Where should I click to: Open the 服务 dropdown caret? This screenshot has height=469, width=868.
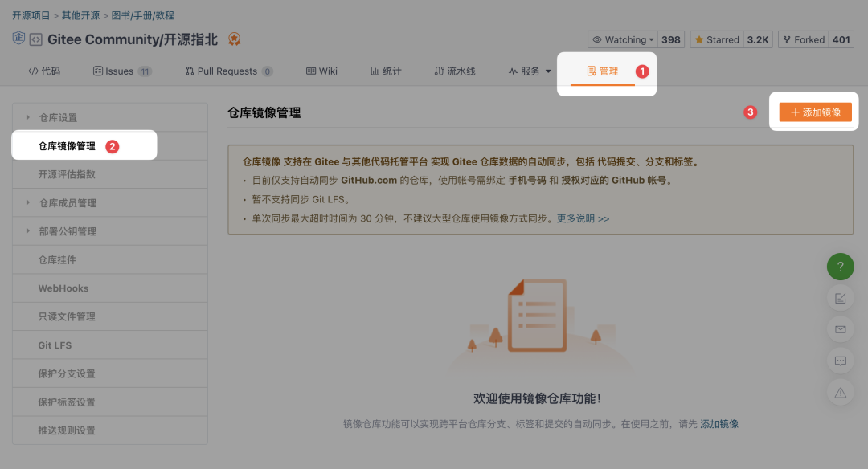click(x=548, y=71)
